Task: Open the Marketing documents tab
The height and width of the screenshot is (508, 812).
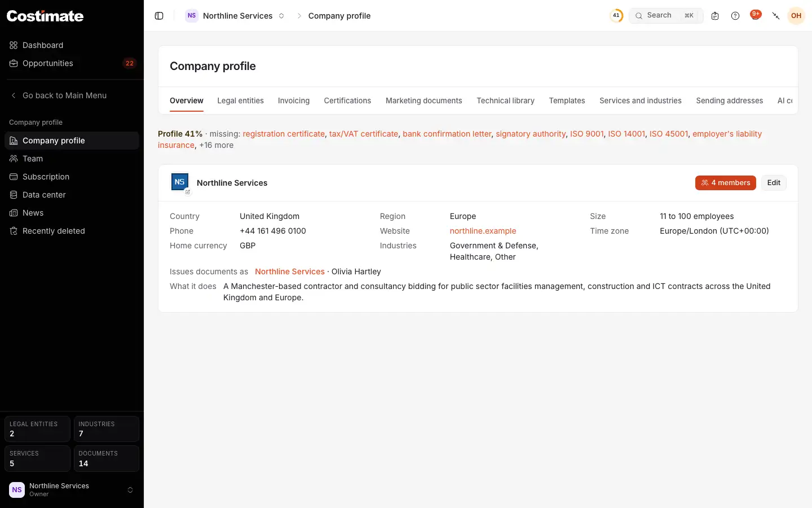Action: pos(424,100)
